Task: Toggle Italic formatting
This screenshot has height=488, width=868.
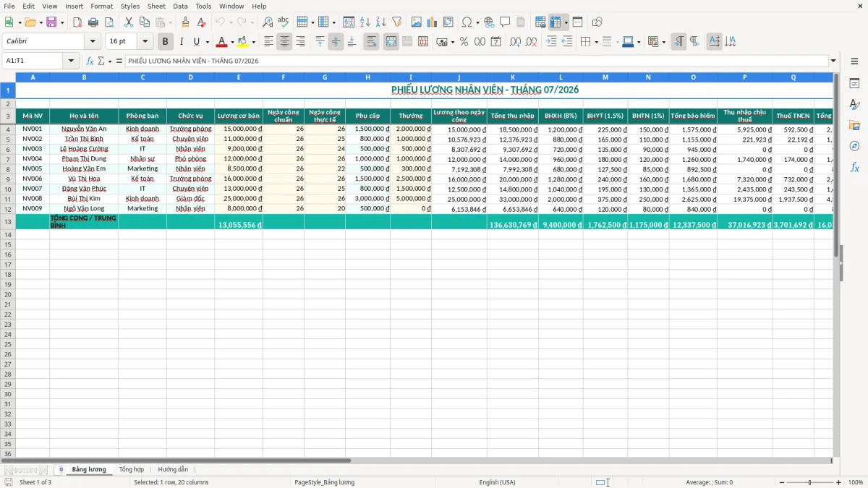Action: [x=182, y=42]
